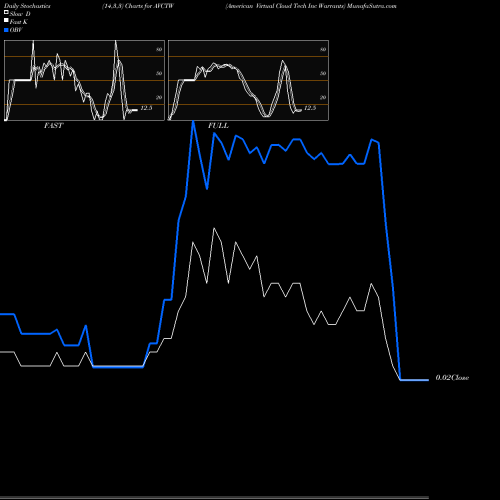Select the 'Daily Stochastics' title text
The height and width of the screenshot is (500, 500).
click(x=27, y=6)
